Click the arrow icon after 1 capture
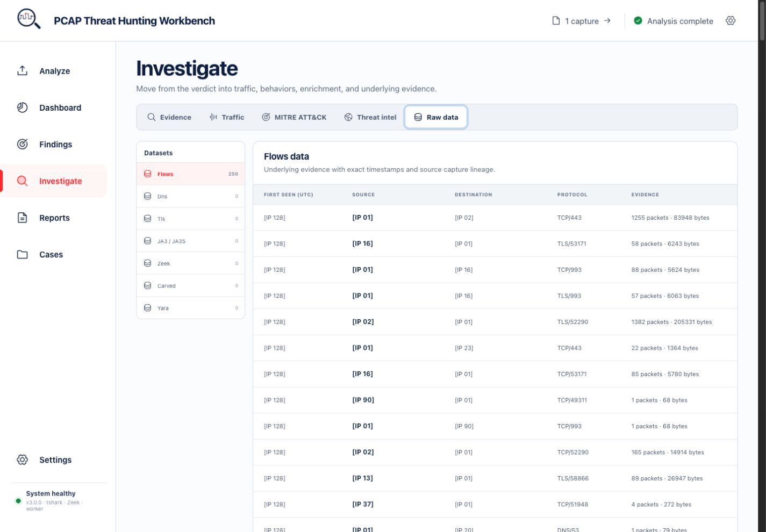The image size is (766, 532). click(x=607, y=20)
